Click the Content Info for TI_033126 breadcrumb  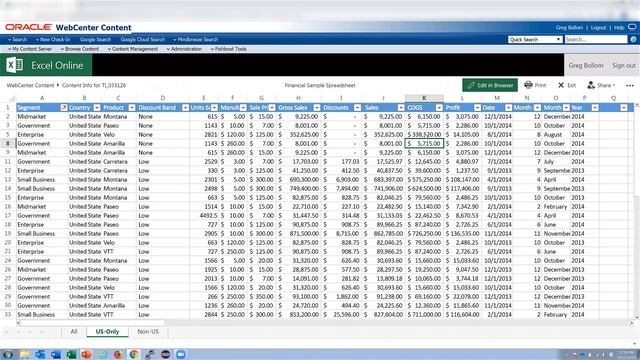[x=94, y=85]
